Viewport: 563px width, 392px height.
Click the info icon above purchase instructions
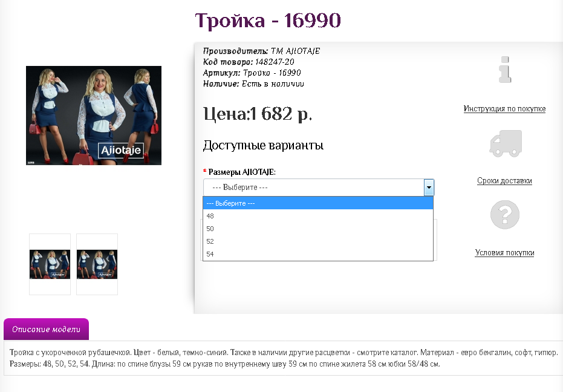[505, 70]
